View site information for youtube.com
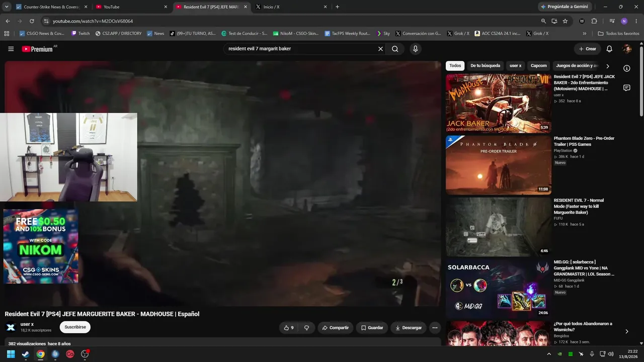644x362 pixels. [x=46, y=21]
